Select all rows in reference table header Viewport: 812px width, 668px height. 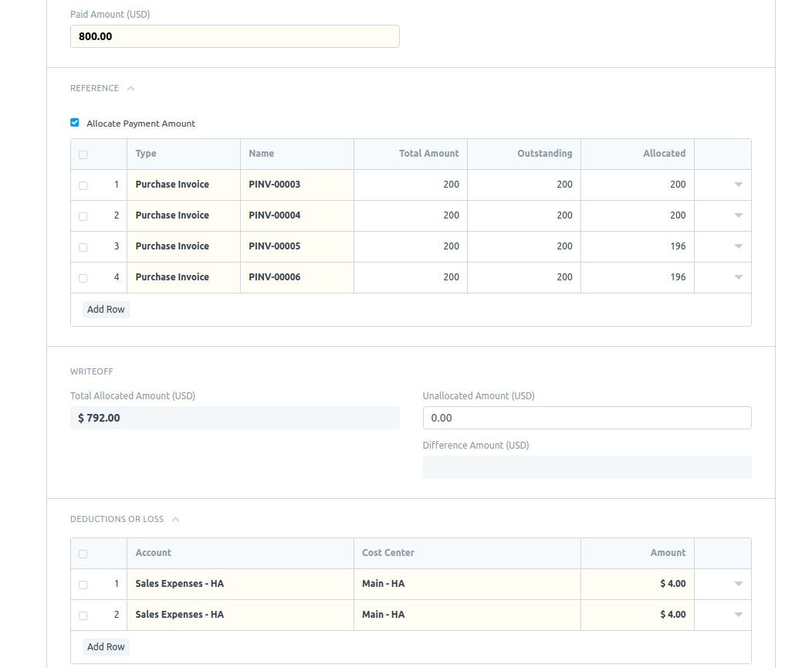coord(83,154)
